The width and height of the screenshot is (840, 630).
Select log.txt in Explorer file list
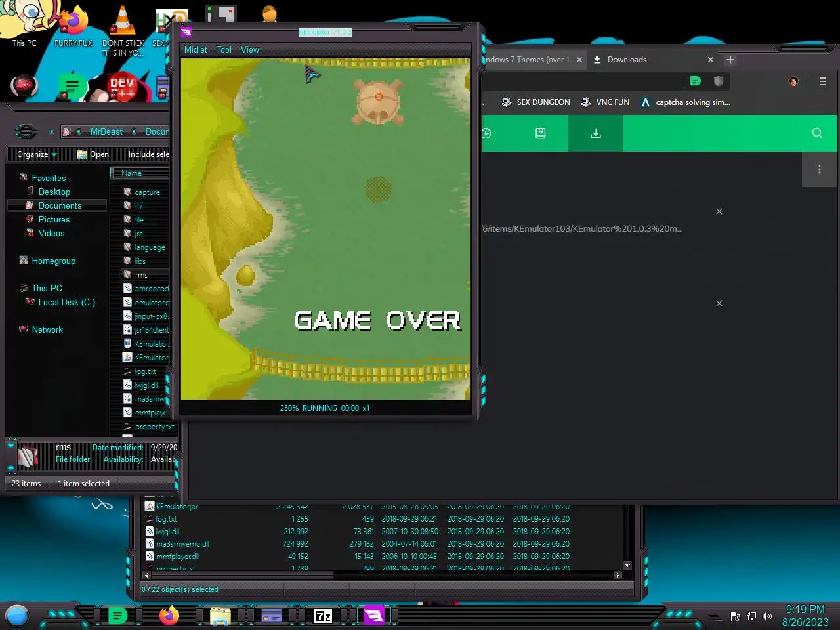(x=144, y=371)
